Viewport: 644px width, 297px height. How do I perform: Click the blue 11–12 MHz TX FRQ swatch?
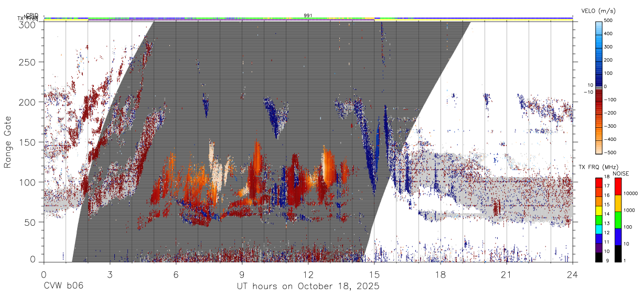tap(598, 238)
